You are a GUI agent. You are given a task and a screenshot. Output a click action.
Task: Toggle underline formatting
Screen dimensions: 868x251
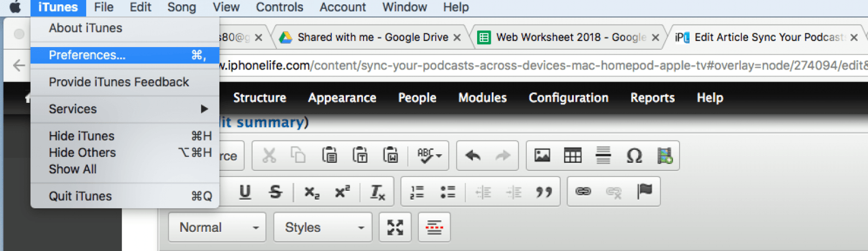coord(245,192)
